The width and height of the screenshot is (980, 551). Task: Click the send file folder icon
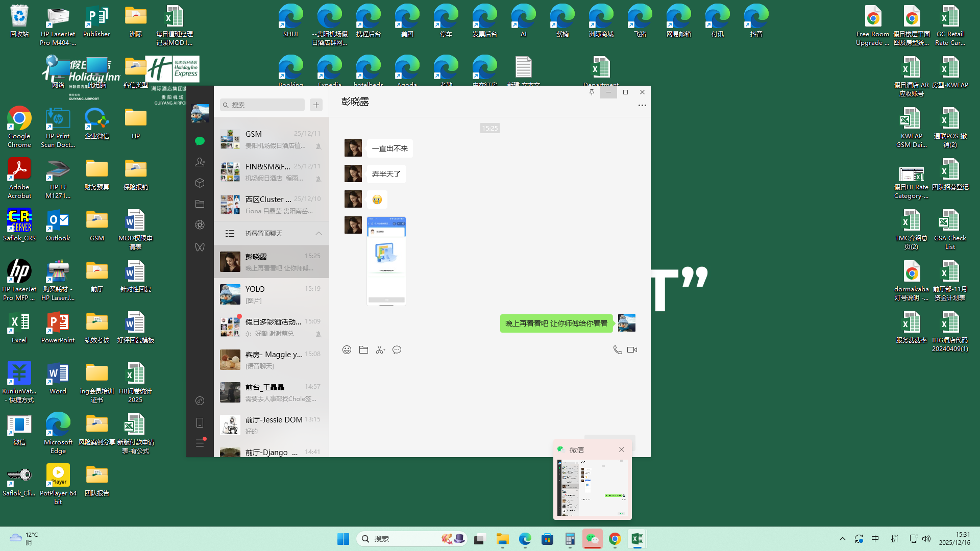(x=363, y=350)
